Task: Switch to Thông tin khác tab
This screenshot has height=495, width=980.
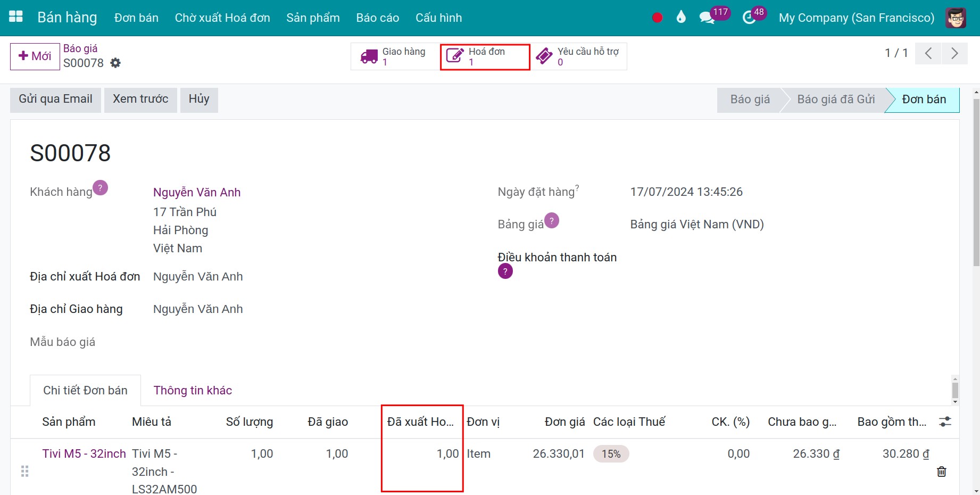Action: point(193,391)
